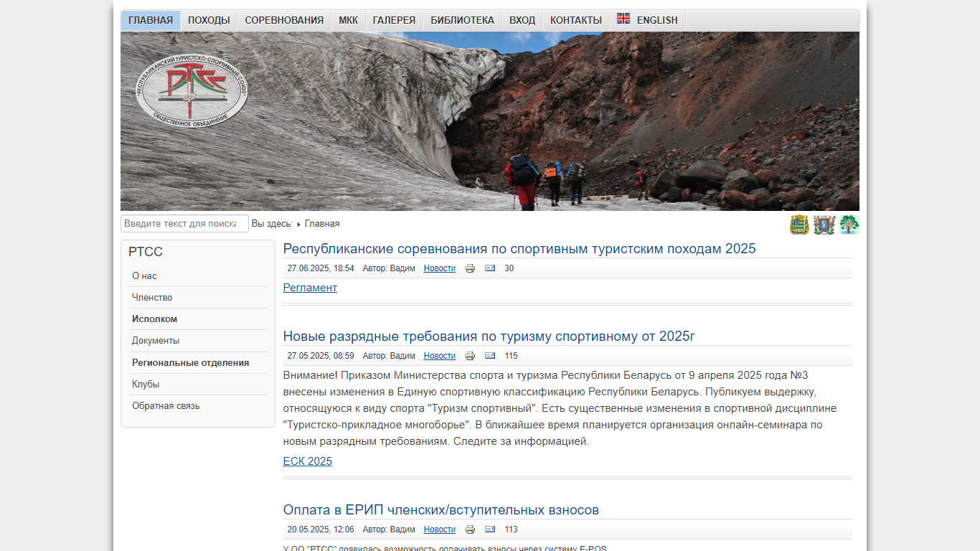Open Новые разрядные требования article title

point(489,336)
